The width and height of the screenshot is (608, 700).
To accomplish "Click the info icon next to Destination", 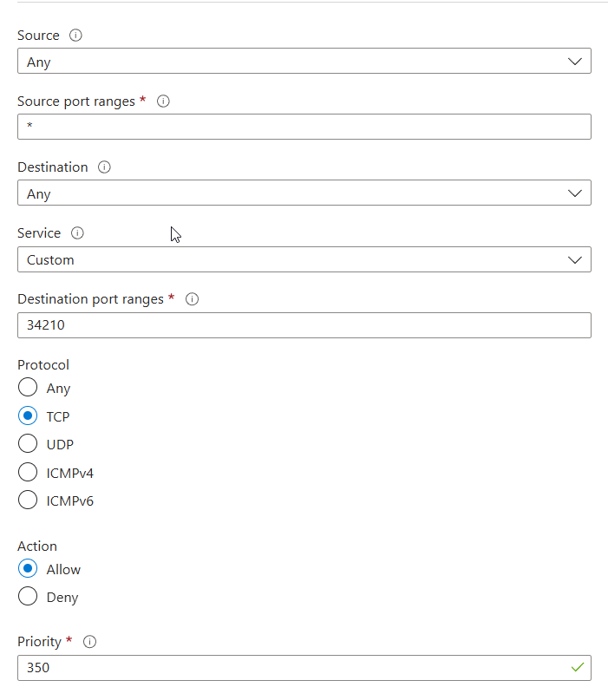I will tap(104, 167).
